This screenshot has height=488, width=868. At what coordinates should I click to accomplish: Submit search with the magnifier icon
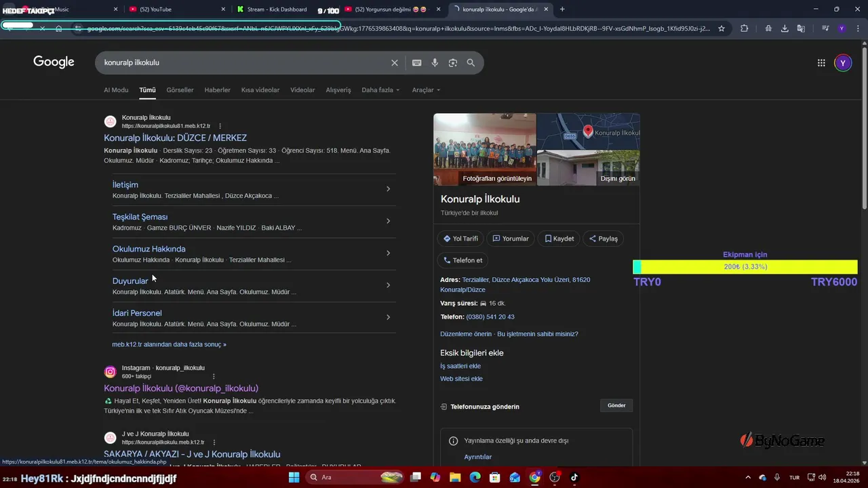471,62
